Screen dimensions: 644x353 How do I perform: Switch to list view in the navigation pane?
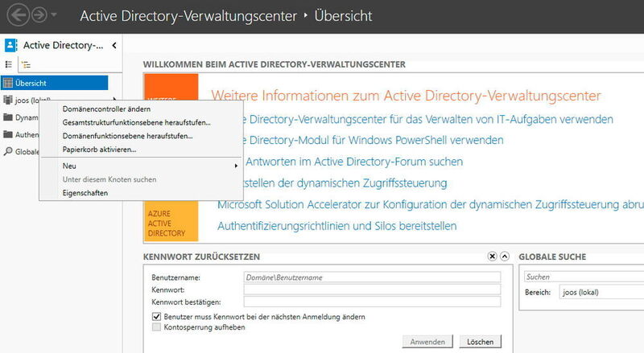click(x=9, y=64)
